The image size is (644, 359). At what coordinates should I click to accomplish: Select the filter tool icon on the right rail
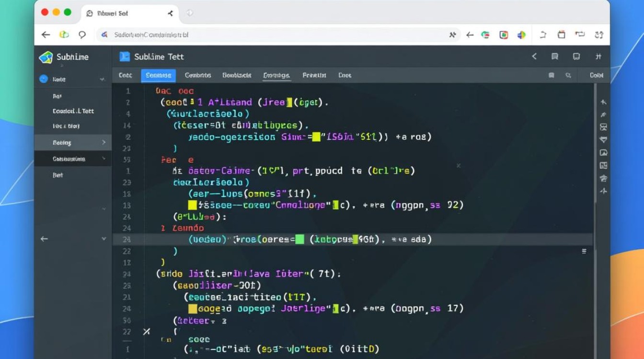(x=604, y=141)
